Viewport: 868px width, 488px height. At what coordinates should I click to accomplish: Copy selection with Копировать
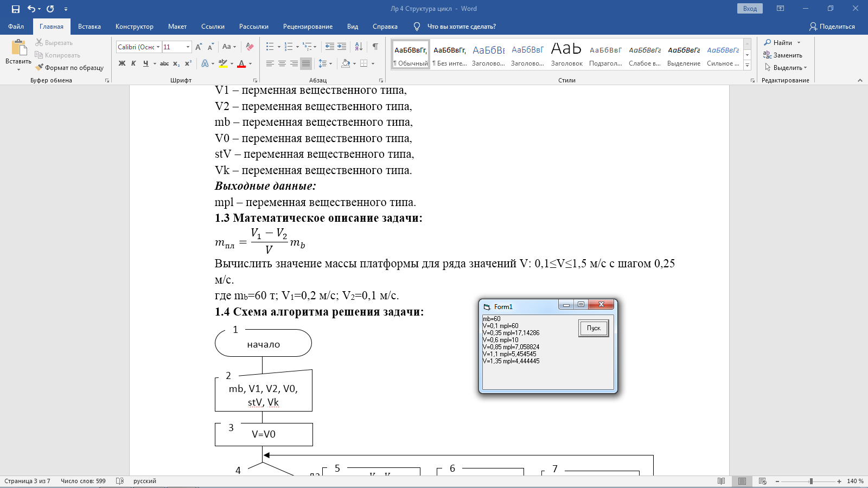[x=58, y=55]
